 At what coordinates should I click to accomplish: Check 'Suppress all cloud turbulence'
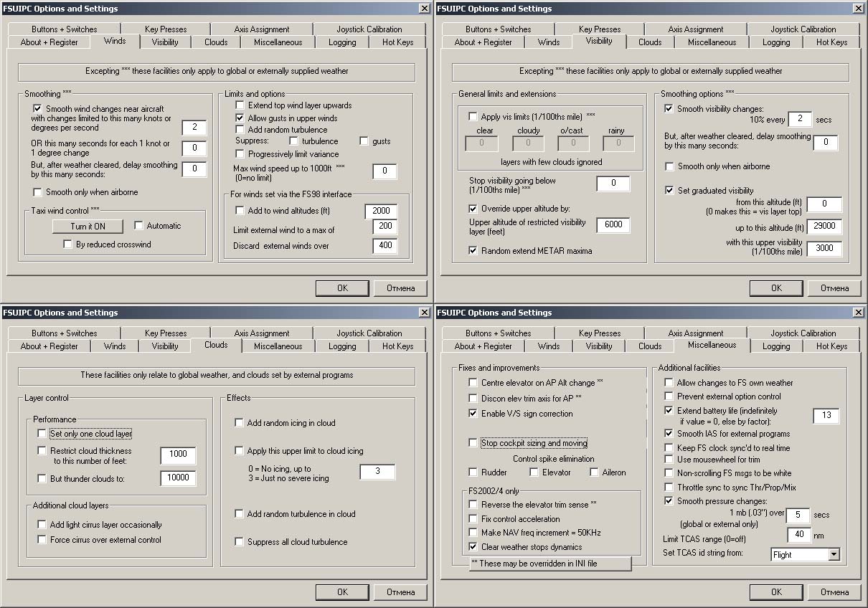click(x=240, y=542)
